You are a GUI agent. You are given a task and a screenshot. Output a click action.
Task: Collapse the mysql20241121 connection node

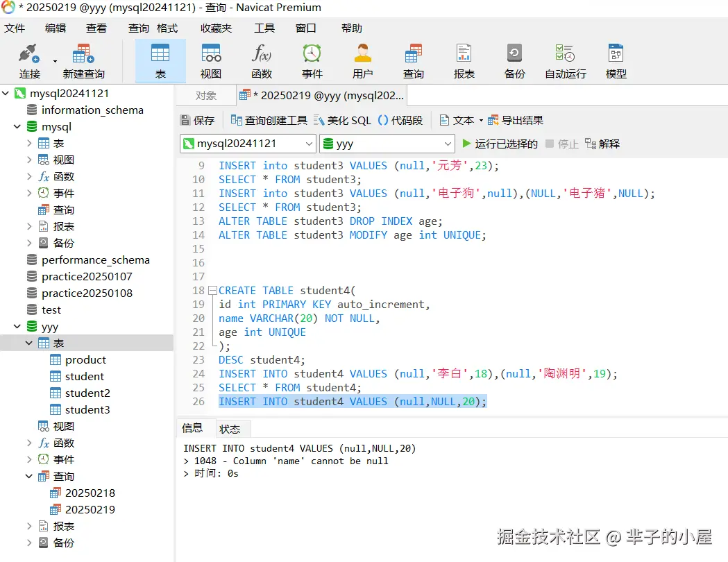(x=6, y=93)
